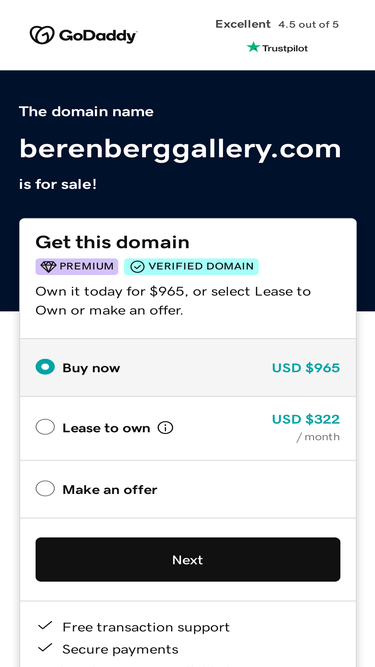This screenshot has width=375, height=667.
Task: Click the GoDaddy heart logo icon
Action: tap(42, 35)
